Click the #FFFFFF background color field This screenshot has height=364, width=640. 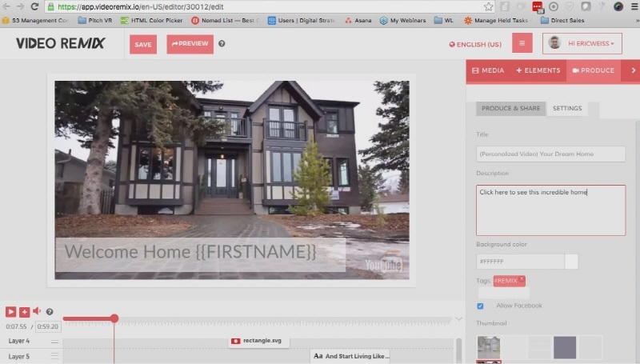pyautogui.click(x=521, y=262)
